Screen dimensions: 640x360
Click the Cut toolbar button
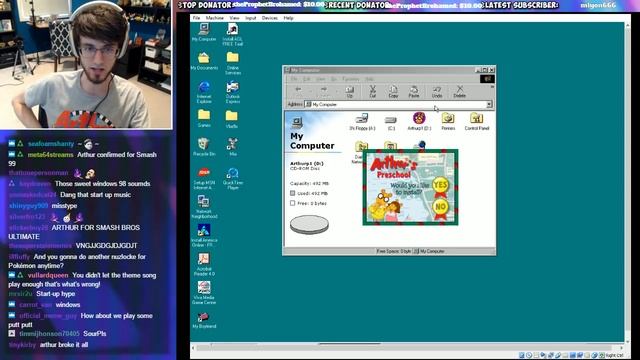[x=372, y=91]
